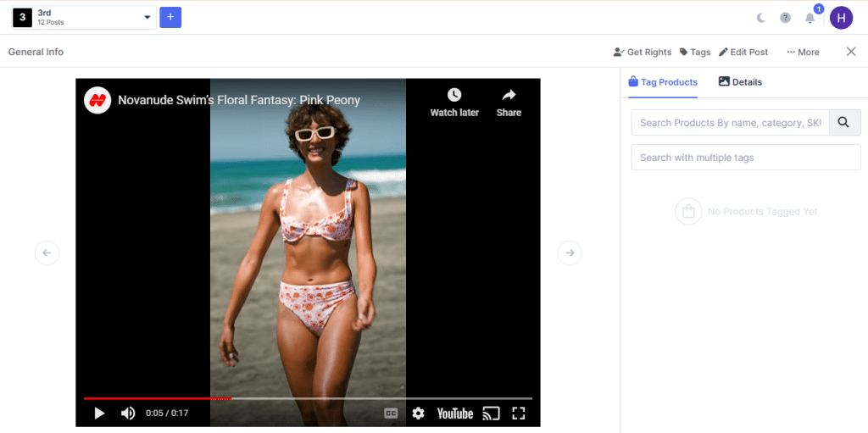Play the video

99,414
